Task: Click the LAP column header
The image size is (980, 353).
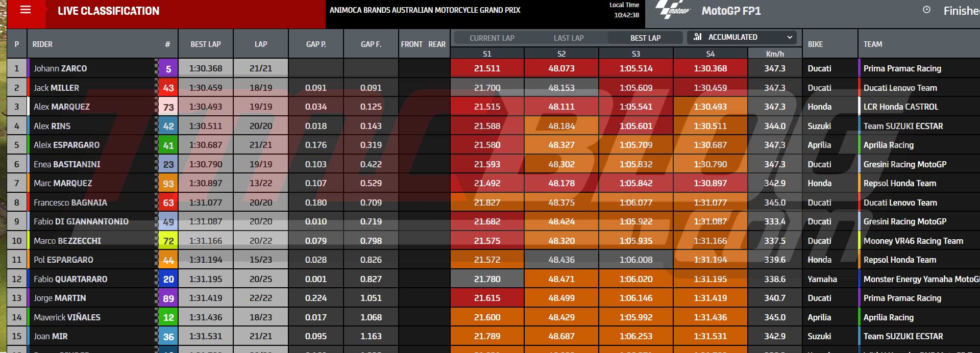Action: coord(261,44)
